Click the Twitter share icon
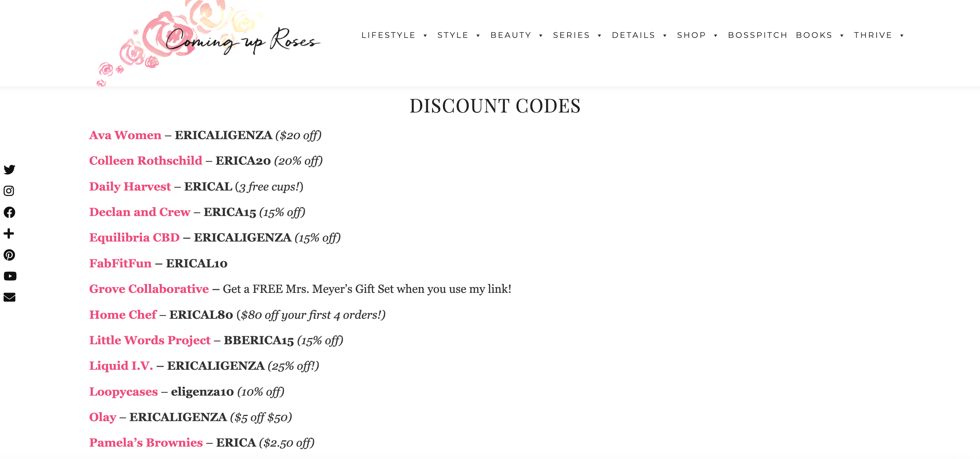Image resolution: width=980 pixels, height=459 pixels. point(9,169)
